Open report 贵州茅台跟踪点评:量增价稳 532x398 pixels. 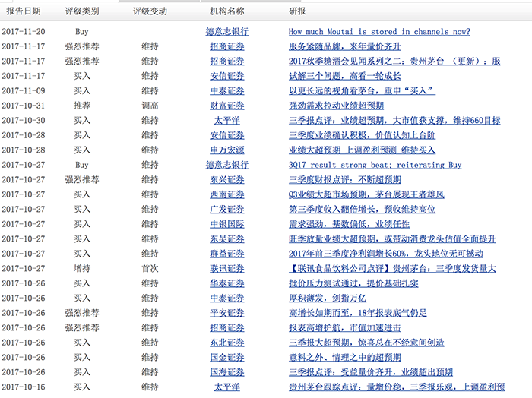[x=397, y=387]
